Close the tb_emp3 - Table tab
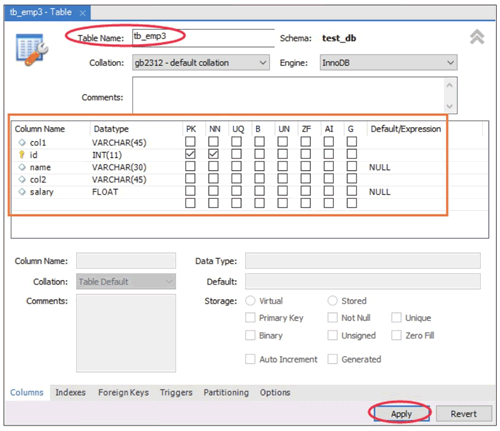 point(83,13)
